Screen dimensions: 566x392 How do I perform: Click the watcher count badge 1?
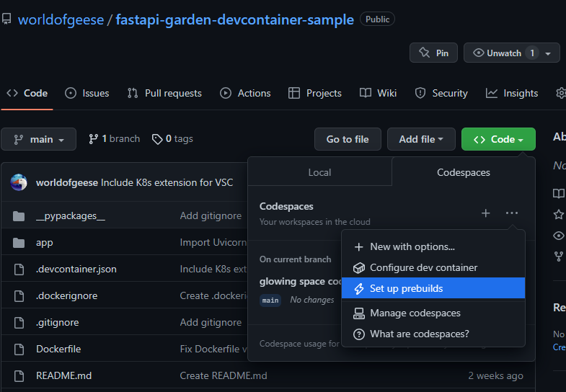point(532,53)
